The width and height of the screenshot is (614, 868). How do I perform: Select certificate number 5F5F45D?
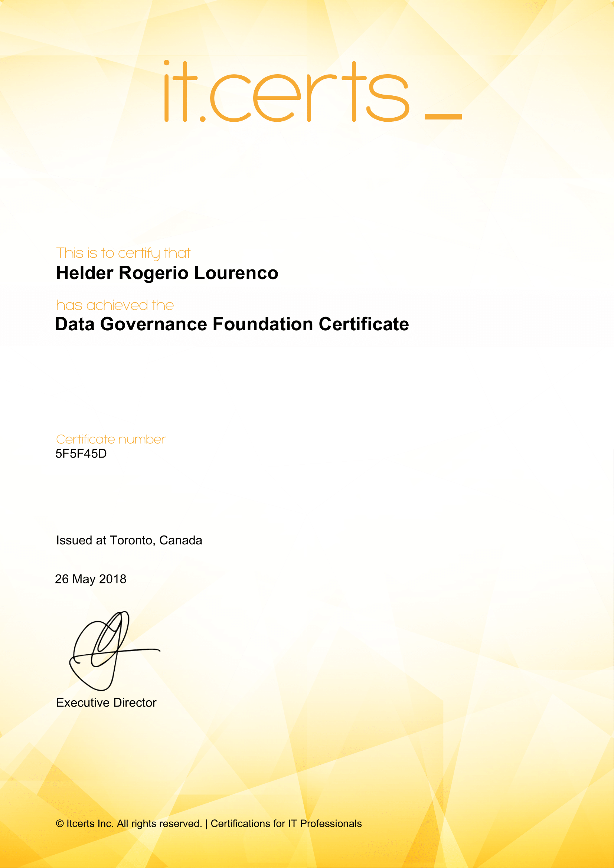tap(81, 453)
